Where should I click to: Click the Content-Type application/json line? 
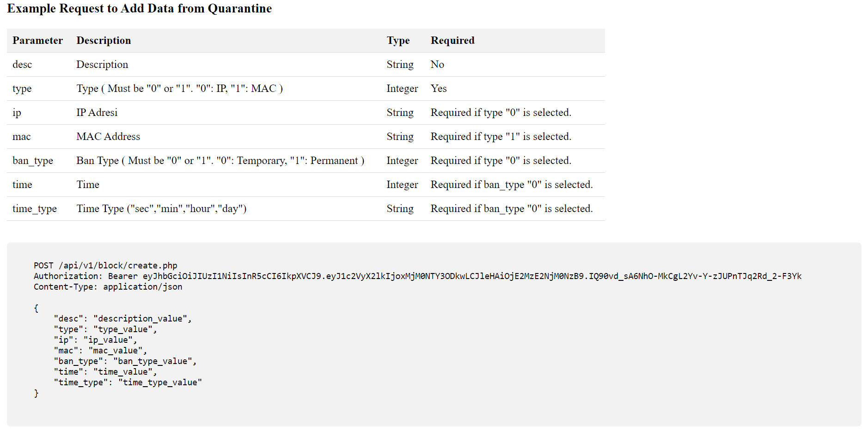click(x=108, y=287)
